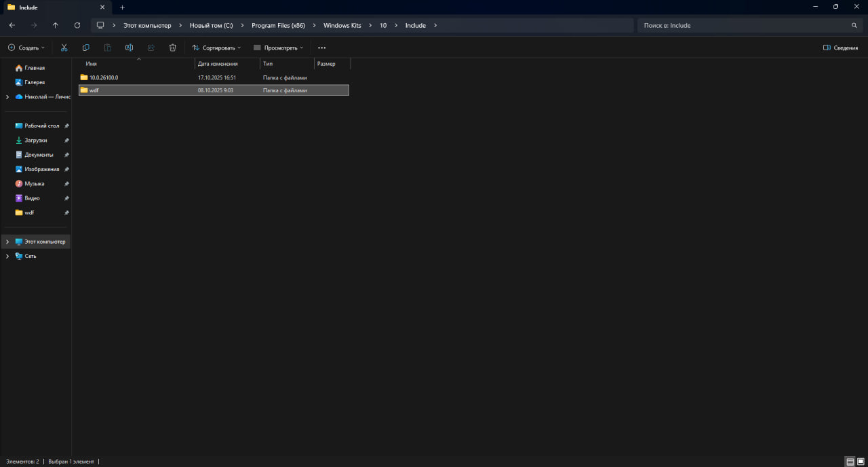Screen dimensions: 868x467
Task: Go back to the previous folder
Action: pyautogui.click(x=12, y=25)
